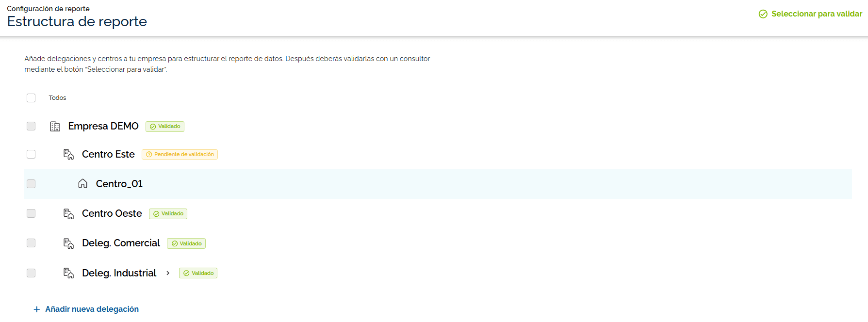
Task: Toggle the Empresa DEMO checkbox
Action: pyautogui.click(x=31, y=126)
